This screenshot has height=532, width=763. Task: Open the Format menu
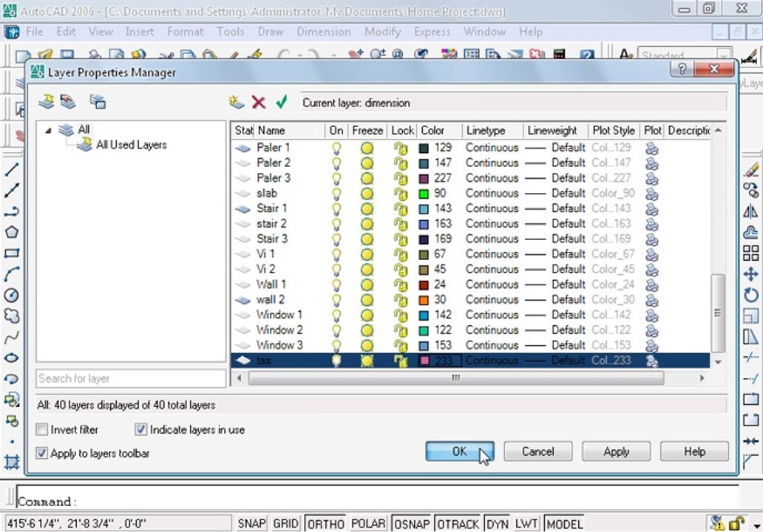(185, 32)
